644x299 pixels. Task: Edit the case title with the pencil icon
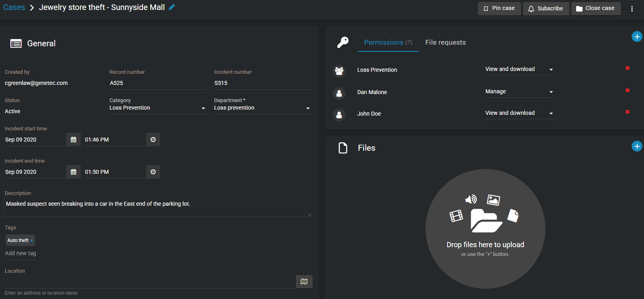point(172,7)
